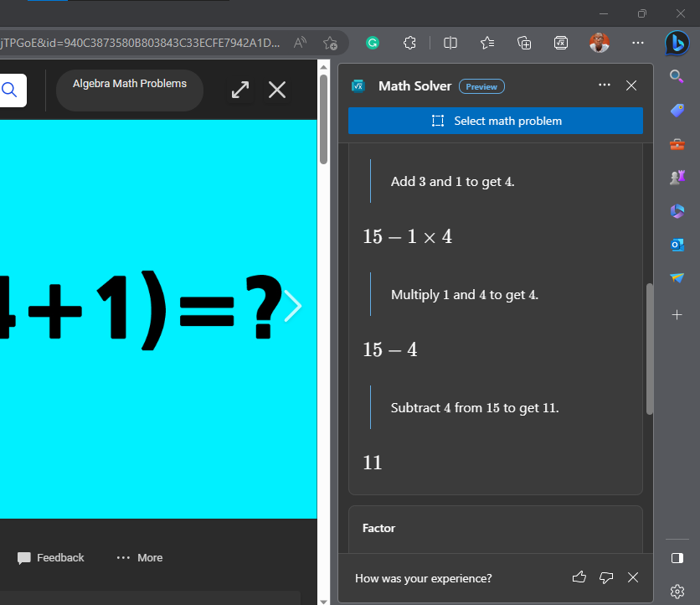Open the Extensions puzzle icon
Screen dimensions: 700x605
[x=409, y=43]
